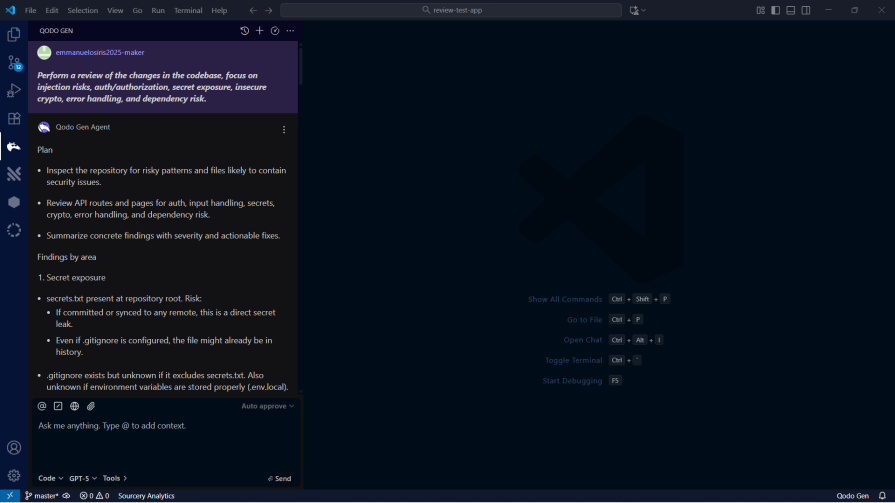Open the Auto approve dropdown
The width and height of the screenshot is (895, 503).
tap(267, 406)
